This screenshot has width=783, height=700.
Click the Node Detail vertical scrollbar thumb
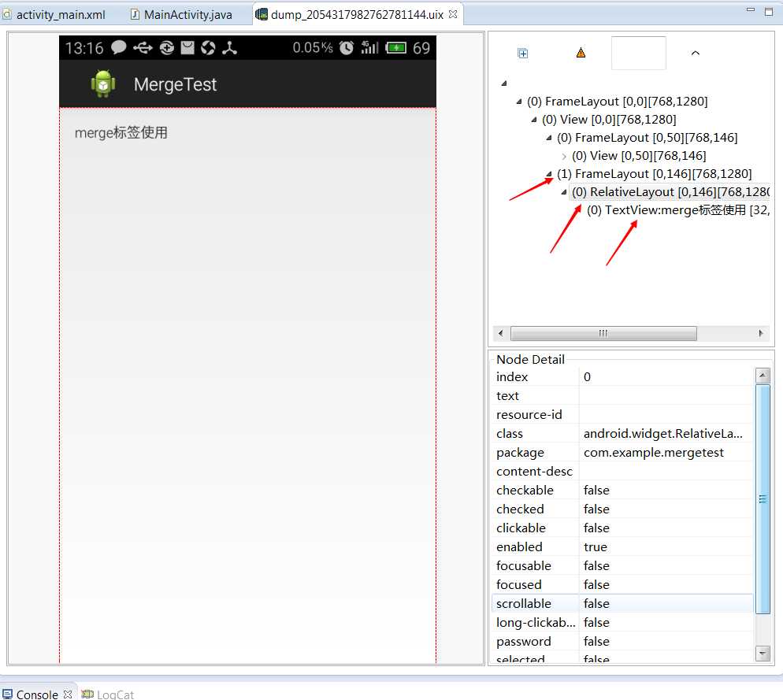point(763,498)
